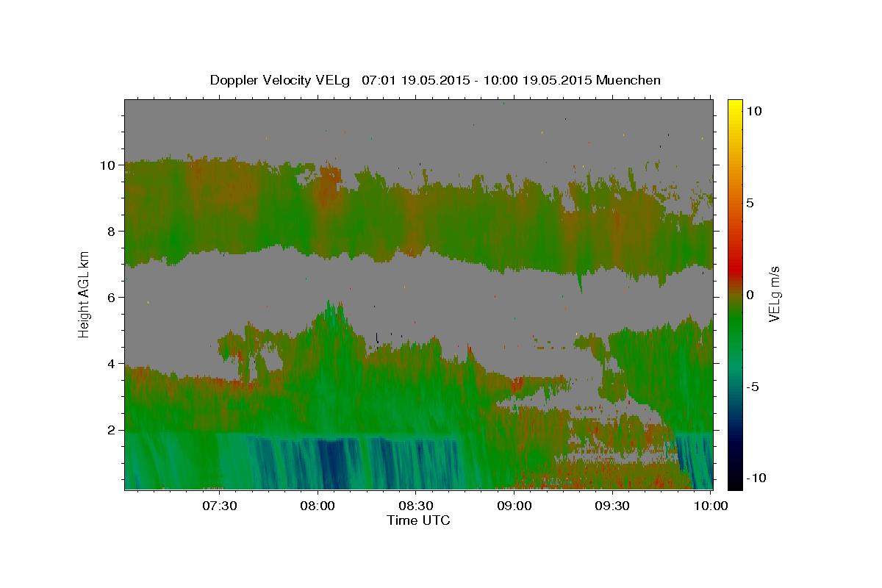Click the plot title 'Doppler Velocity VELg'
Image resolution: width=882 pixels, height=588 pixels.
pyautogui.click(x=279, y=80)
